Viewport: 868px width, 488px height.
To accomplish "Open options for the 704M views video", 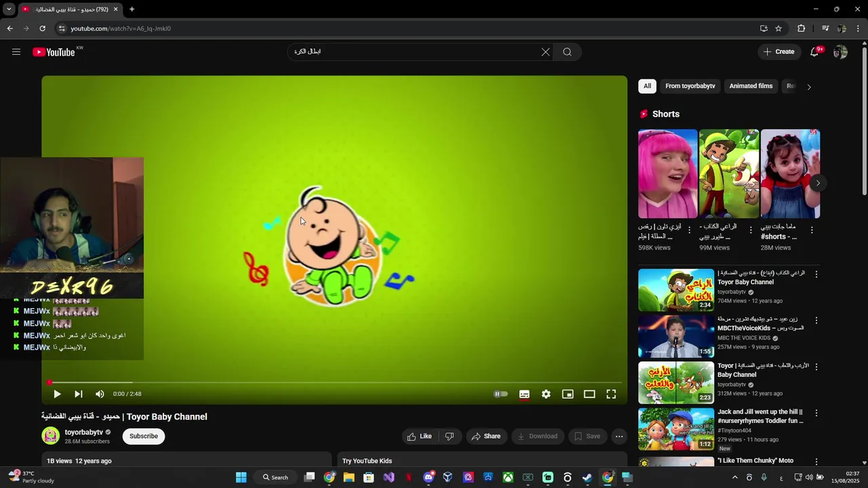I will (816, 274).
